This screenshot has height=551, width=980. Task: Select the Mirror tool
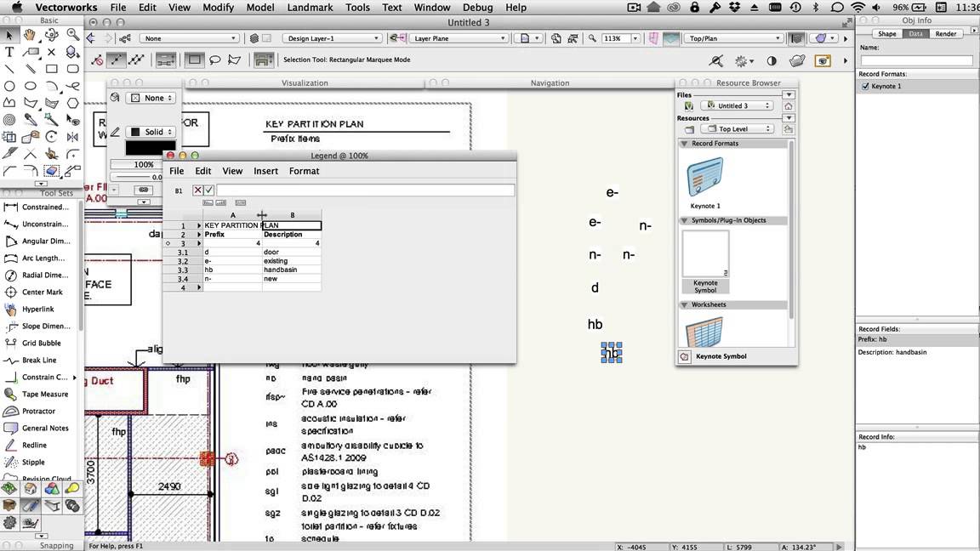[x=72, y=136]
